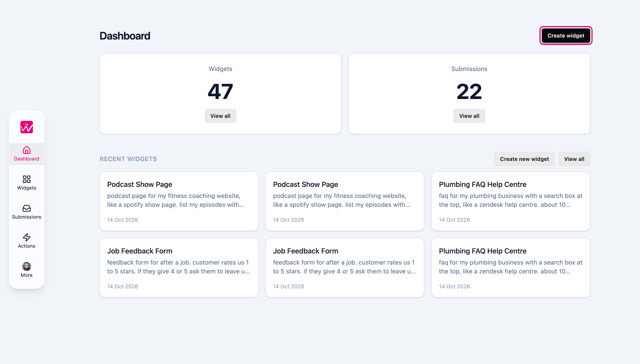The height and width of the screenshot is (364, 640).
Task: Click the black Create widget button
Action: tap(566, 36)
